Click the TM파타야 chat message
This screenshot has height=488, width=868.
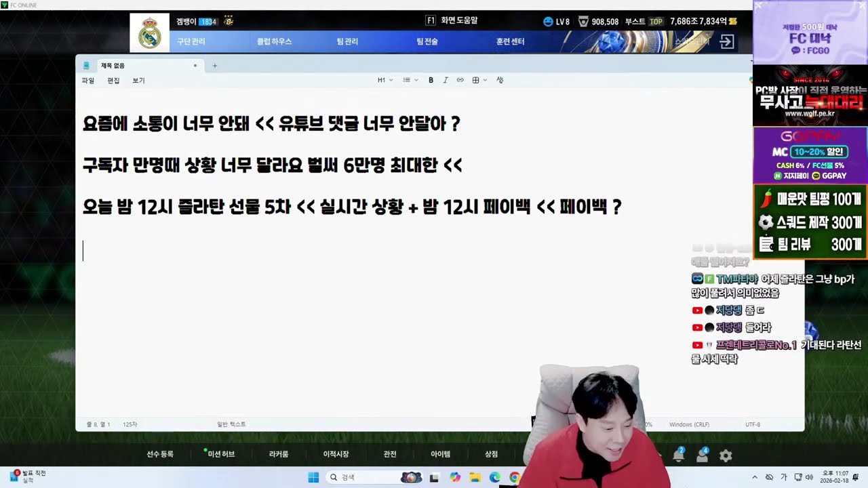tap(773, 286)
